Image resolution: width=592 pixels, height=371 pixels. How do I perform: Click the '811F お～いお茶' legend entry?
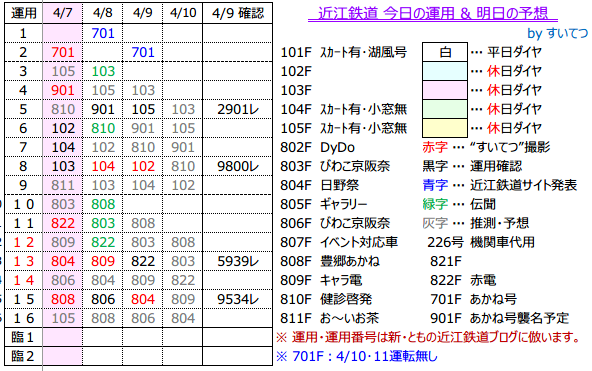(330, 318)
